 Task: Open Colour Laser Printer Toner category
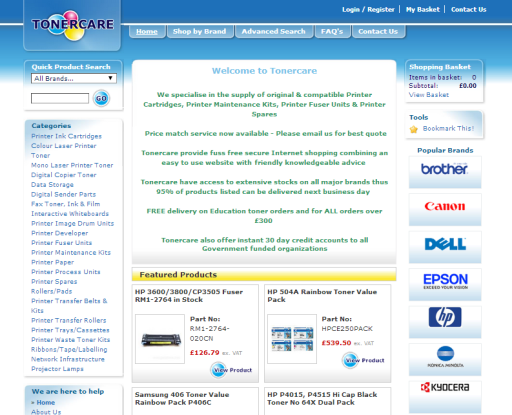click(64, 151)
